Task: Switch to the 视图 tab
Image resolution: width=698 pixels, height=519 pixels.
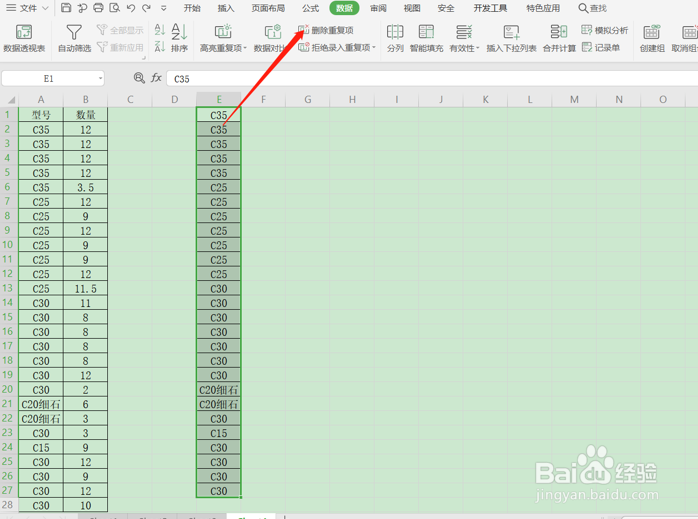Action: point(412,8)
